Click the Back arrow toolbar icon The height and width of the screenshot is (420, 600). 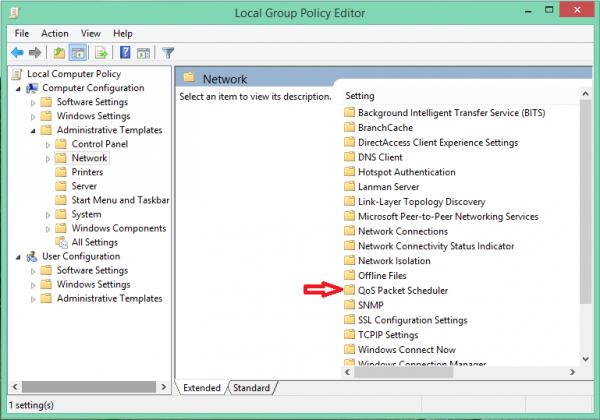(17, 52)
